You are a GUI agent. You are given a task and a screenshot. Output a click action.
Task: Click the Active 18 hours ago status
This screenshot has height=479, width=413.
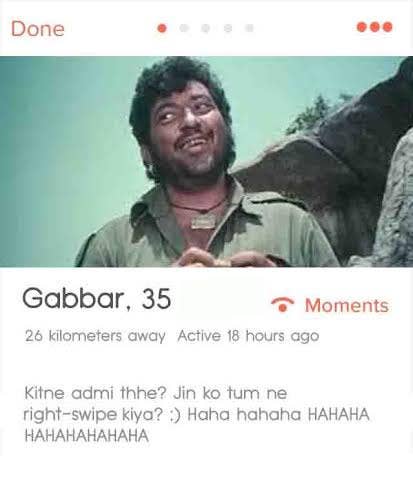(x=248, y=336)
